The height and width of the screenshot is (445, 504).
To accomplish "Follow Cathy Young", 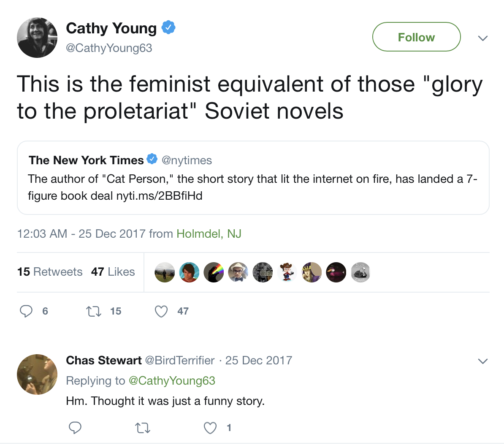I will pyautogui.click(x=416, y=37).
